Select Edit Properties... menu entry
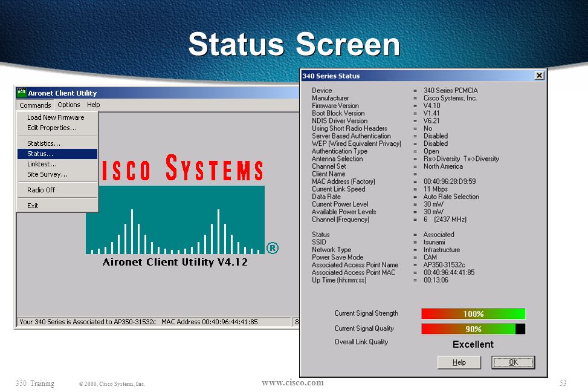588x392 pixels. point(57,128)
